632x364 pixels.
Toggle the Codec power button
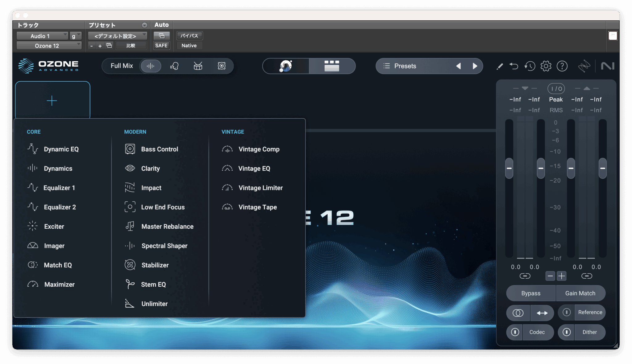tap(515, 332)
